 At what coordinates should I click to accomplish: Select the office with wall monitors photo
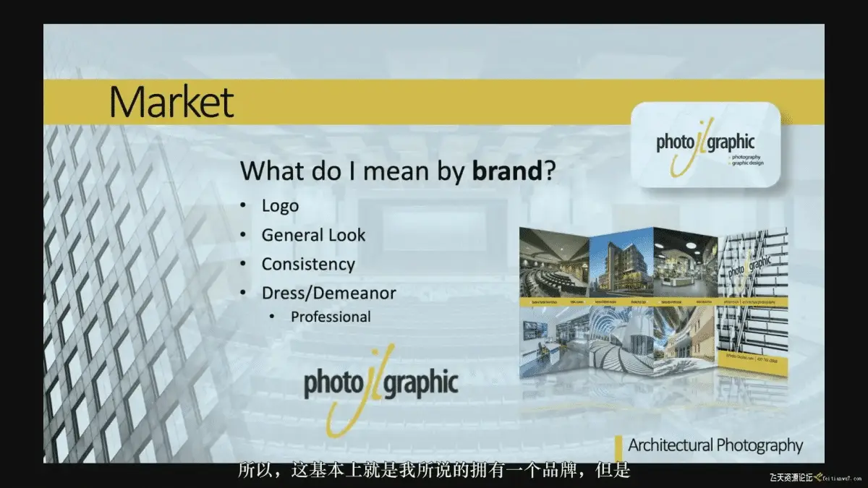point(554,341)
